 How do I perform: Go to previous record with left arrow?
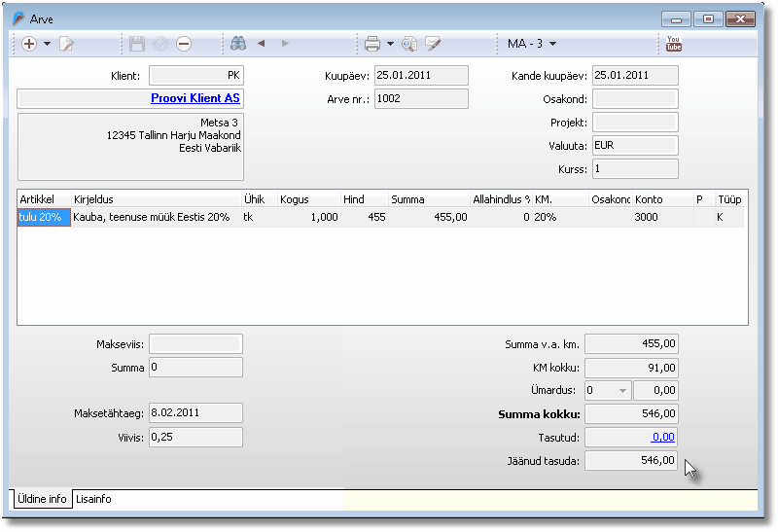click(x=261, y=44)
